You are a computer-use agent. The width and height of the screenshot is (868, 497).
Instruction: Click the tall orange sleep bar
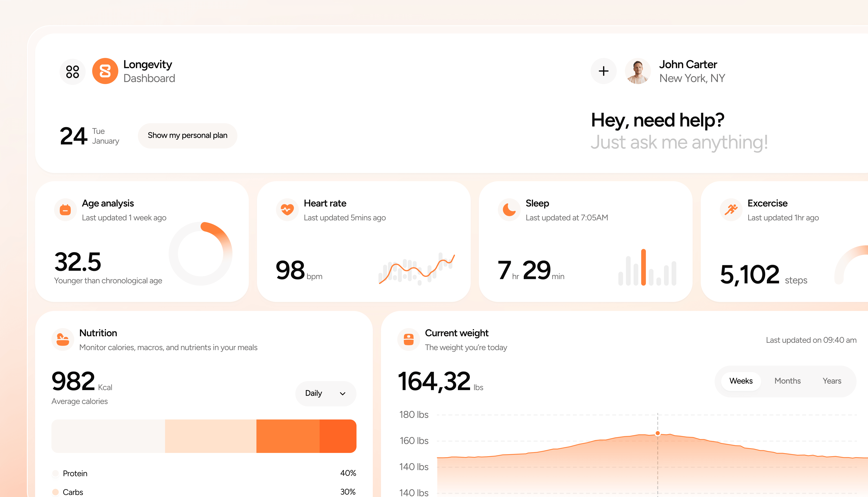point(643,267)
